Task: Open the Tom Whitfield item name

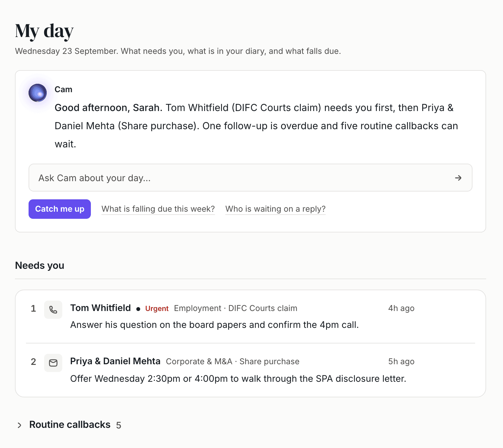Action: [101, 308]
